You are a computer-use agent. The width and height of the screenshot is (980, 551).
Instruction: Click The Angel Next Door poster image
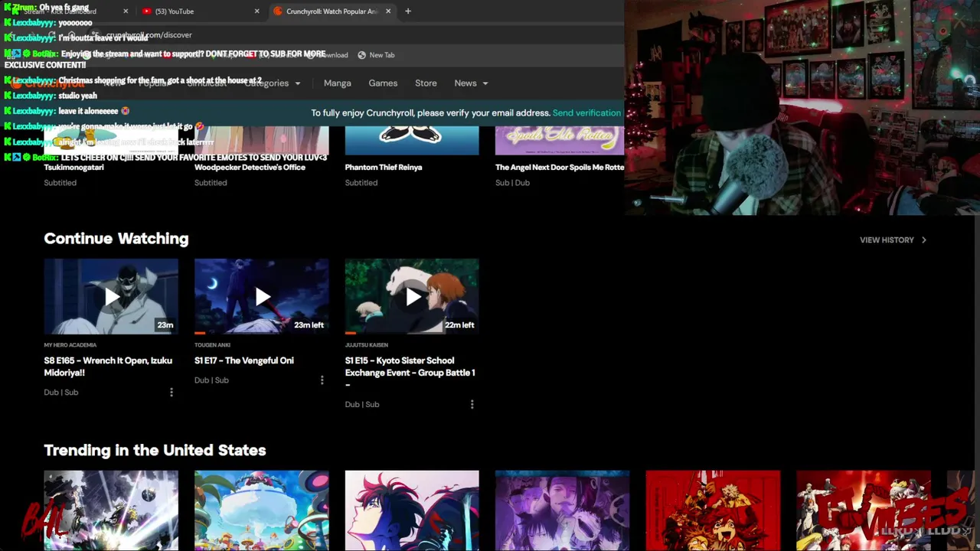coord(560,141)
